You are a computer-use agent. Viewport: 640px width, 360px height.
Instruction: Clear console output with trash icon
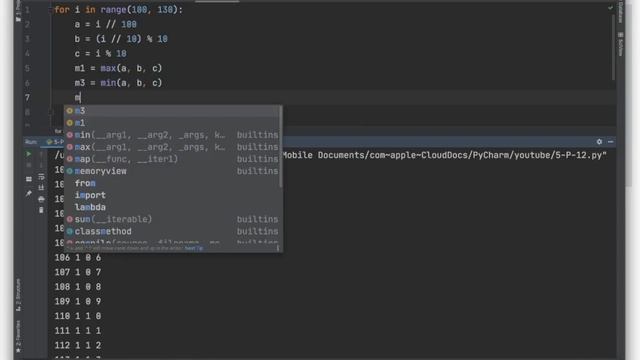(x=41, y=210)
